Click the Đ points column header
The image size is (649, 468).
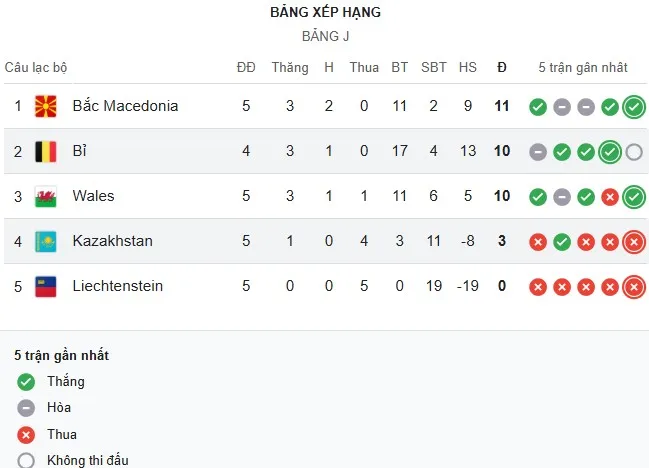502,67
